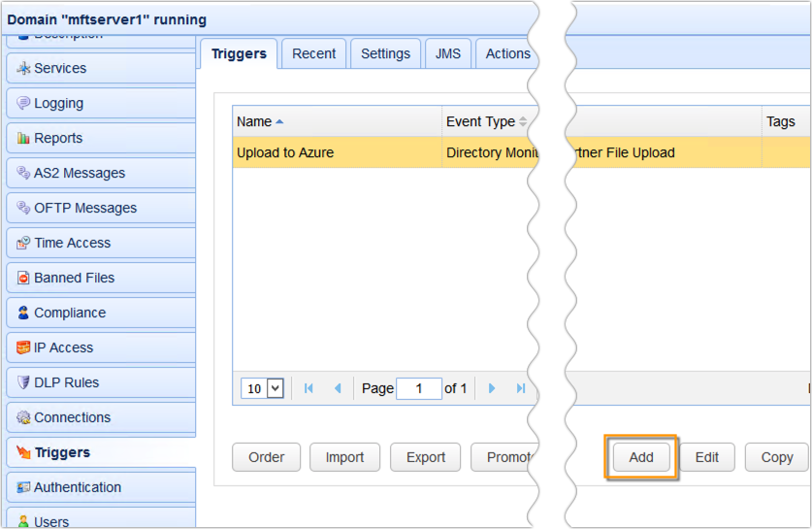Go to next page arrow
The image size is (812, 529).
point(492,388)
